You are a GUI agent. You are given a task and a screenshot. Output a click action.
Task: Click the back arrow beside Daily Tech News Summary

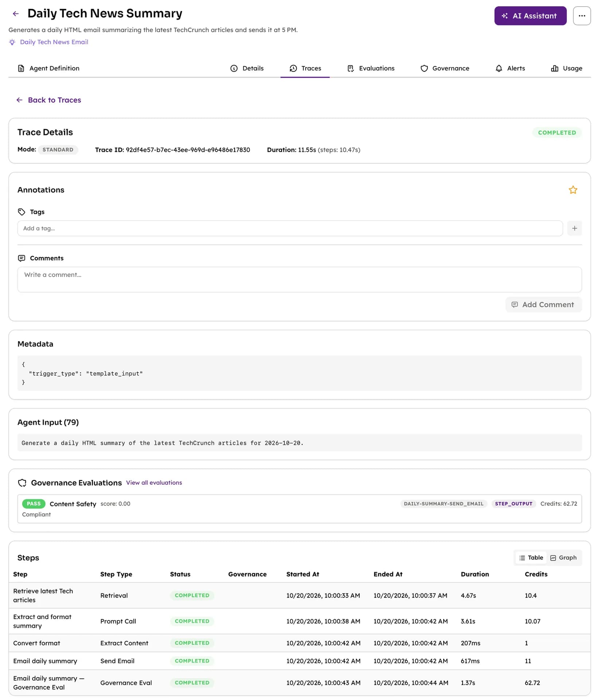pos(16,14)
